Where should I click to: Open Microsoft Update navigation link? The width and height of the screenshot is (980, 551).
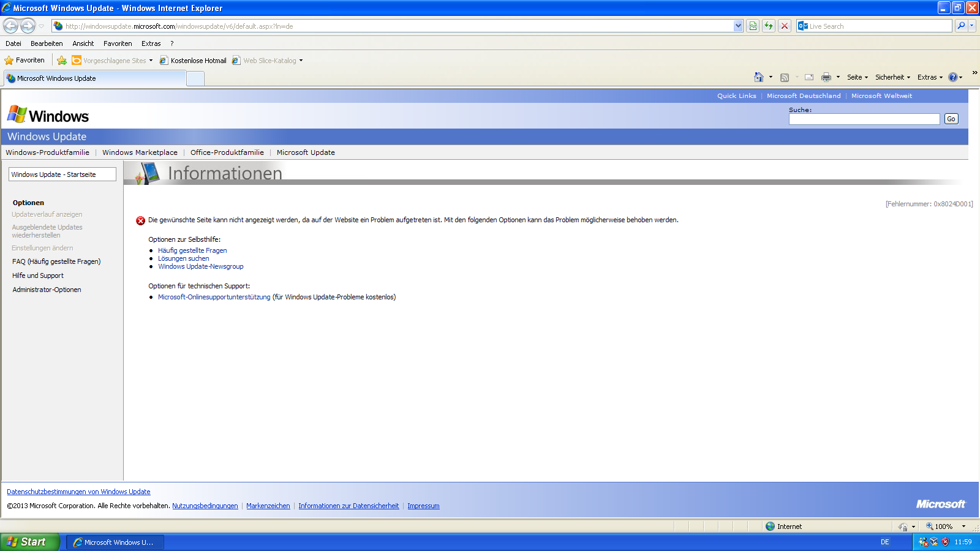point(306,152)
